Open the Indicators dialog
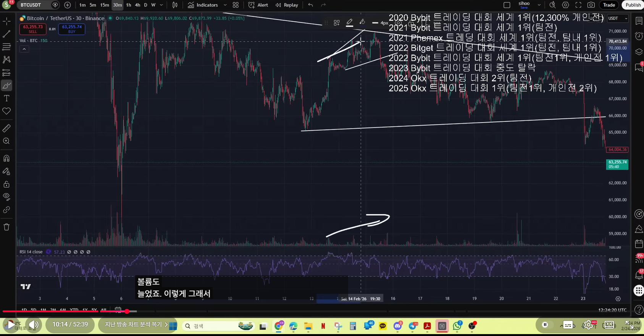Viewport: 644px width, 336px height. [x=203, y=5]
